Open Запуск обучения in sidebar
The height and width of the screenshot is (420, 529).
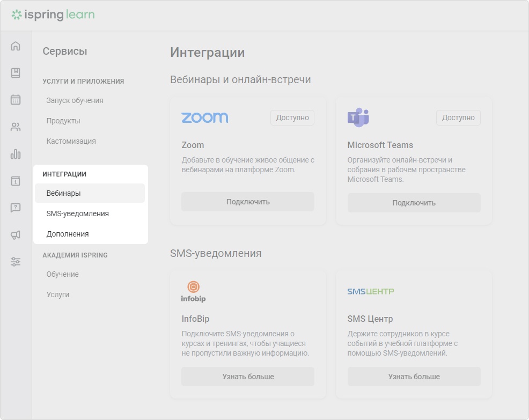(x=75, y=100)
